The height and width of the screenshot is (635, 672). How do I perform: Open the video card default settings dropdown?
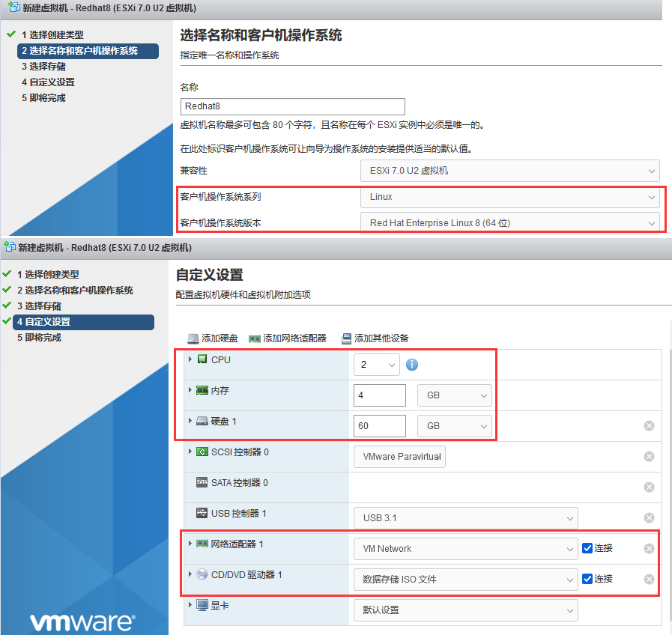point(465,610)
